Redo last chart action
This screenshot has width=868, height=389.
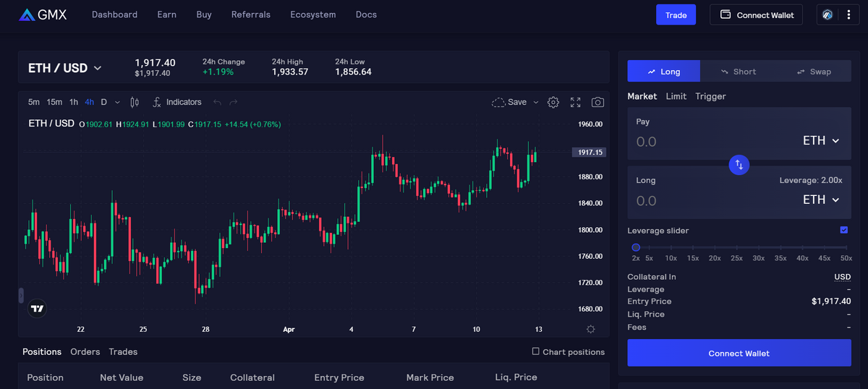[x=233, y=102]
